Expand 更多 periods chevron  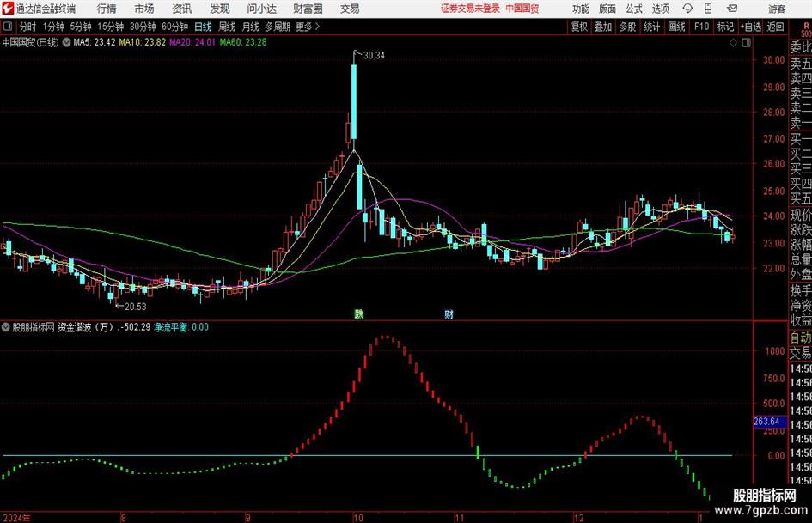click(x=317, y=27)
